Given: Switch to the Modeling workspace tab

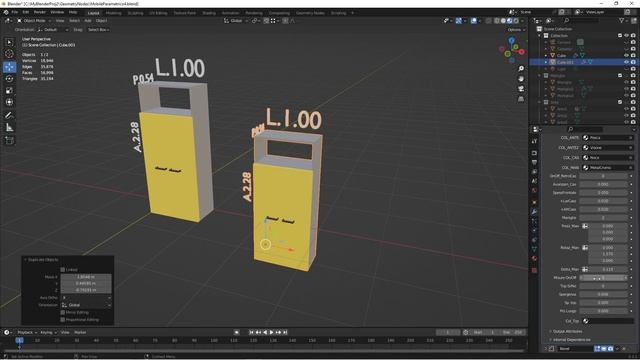Looking at the screenshot, I should click(x=113, y=13).
